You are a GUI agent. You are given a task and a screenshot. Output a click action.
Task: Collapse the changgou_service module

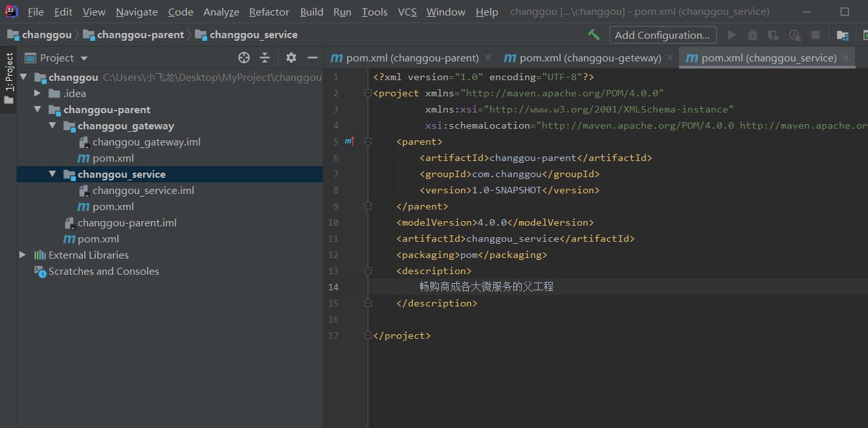coord(52,174)
